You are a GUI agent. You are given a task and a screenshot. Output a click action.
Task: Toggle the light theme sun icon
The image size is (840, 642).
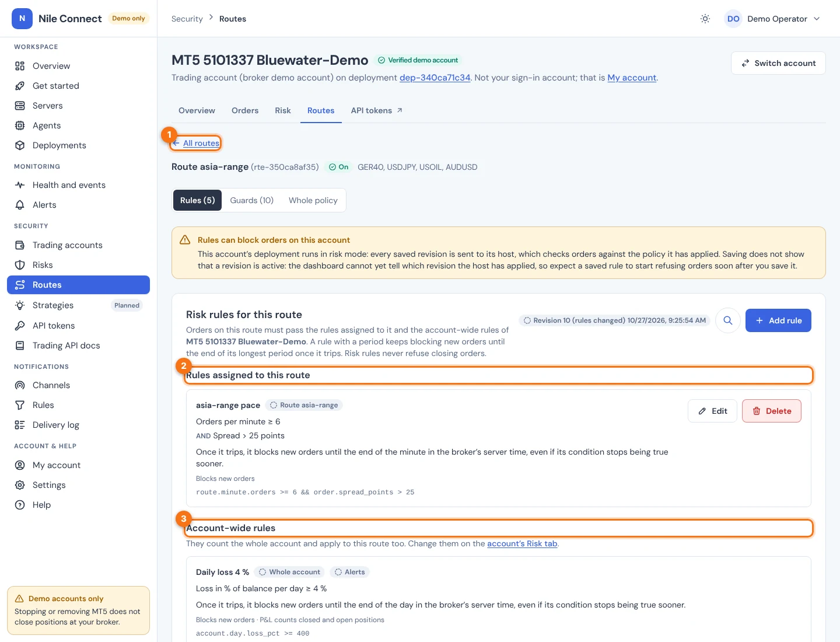705,19
